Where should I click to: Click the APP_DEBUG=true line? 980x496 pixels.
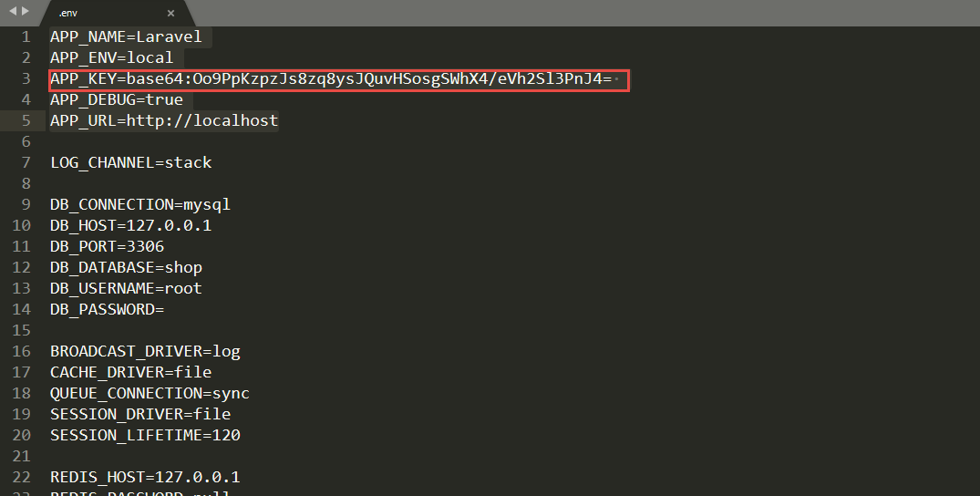117,99
